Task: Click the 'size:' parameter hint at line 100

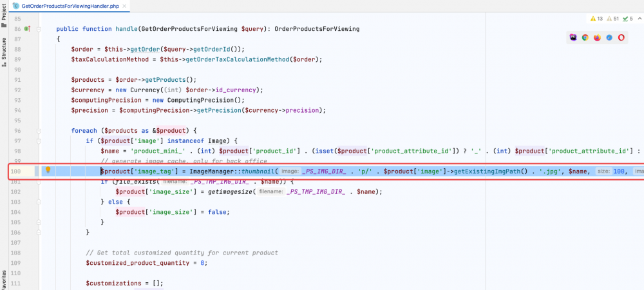Action: click(603, 171)
